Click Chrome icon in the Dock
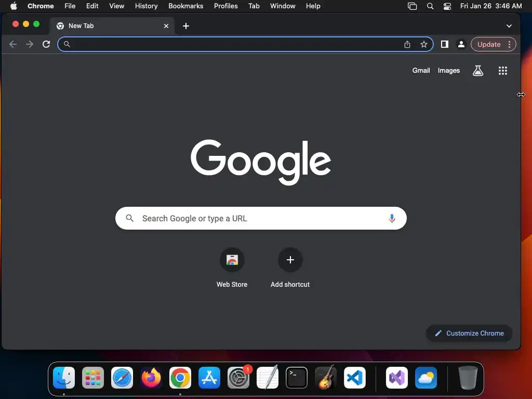This screenshot has width=532, height=399. click(180, 378)
